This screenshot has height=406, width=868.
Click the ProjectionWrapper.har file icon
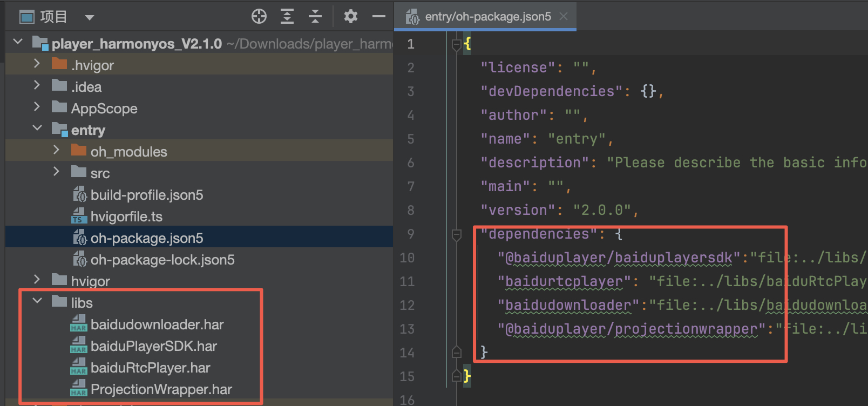[79, 389]
